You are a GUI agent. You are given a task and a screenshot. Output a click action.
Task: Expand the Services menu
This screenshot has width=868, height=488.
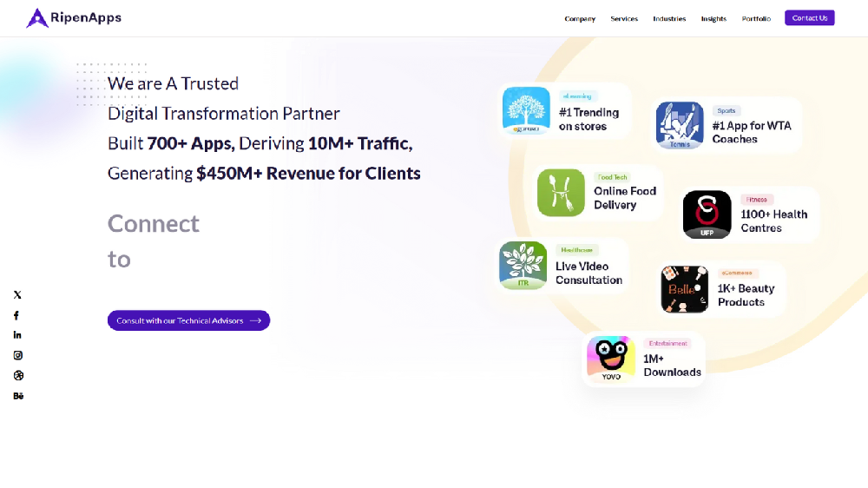click(x=624, y=18)
